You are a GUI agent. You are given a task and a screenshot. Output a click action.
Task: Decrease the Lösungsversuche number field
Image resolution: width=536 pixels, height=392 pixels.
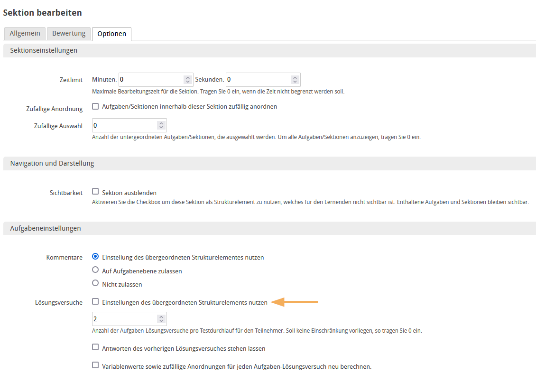[x=161, y=321]
